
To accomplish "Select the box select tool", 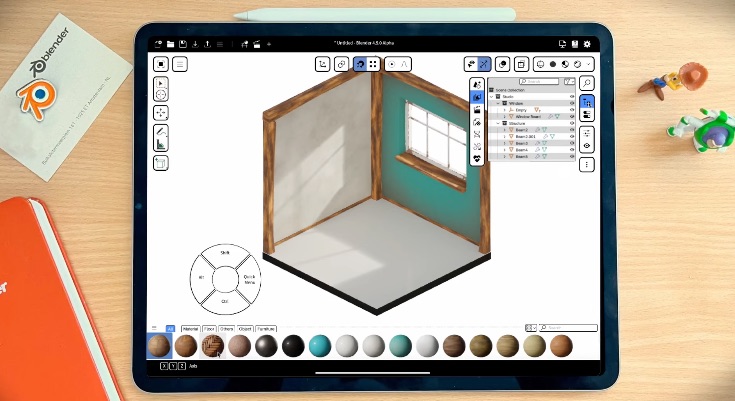I will click(x=161, y=83).
